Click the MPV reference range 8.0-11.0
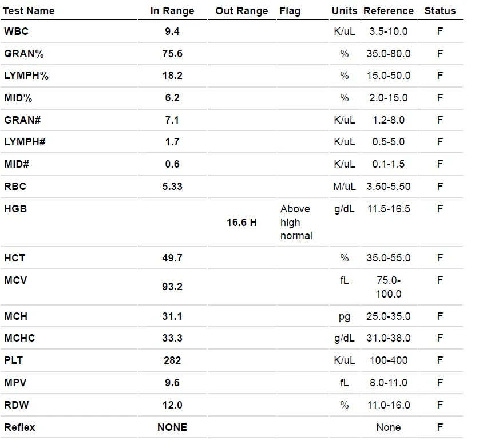The height and width of the screenshot is (448, 483). [389, 383]
